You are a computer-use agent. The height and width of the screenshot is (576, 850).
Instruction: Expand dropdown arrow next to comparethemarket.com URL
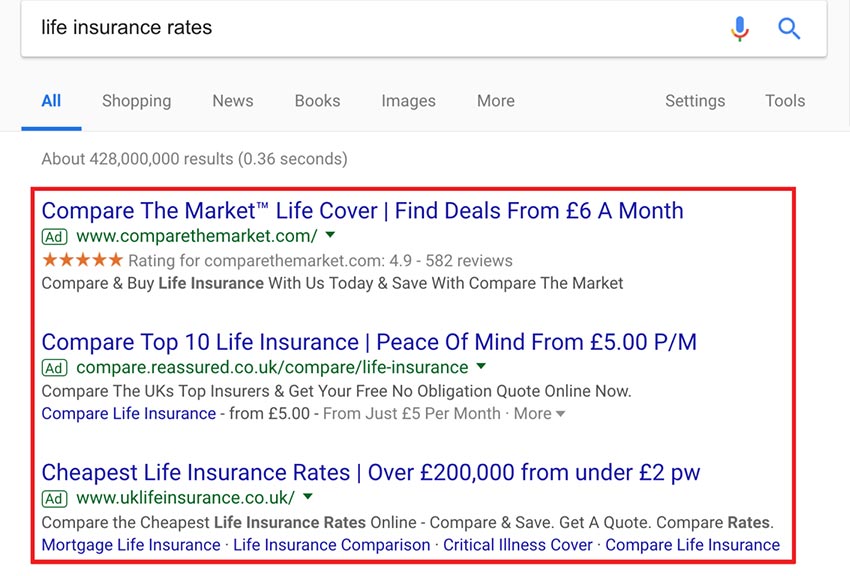click(x=330, y=235)
